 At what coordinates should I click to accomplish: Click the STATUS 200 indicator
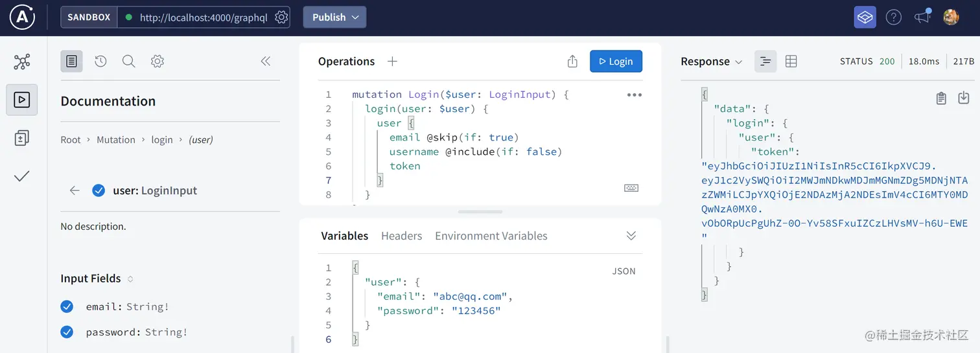point(867,62)
